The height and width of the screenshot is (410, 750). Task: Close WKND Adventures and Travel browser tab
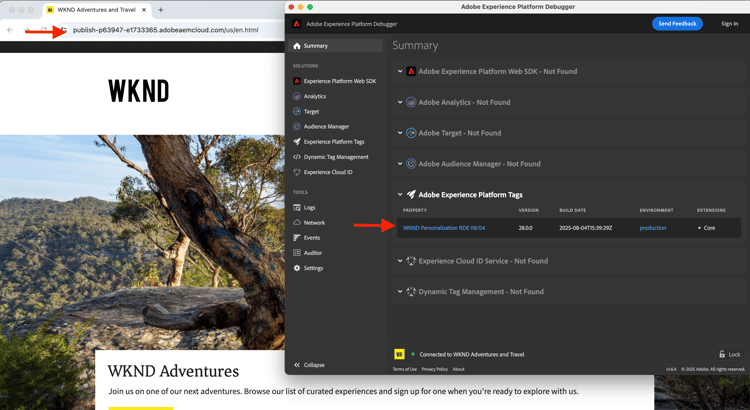click(x=143, y=10)
